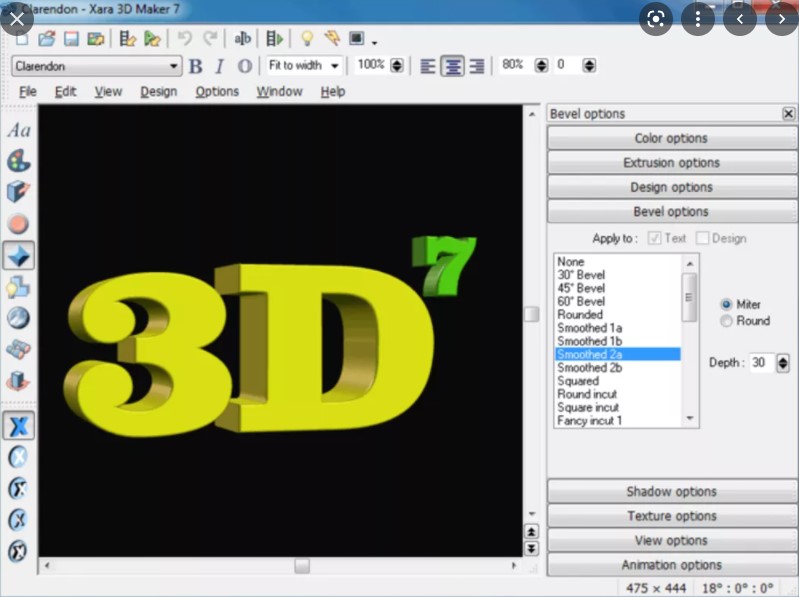Click the blue star bevel options icon
799x597 pixels.
(x=19, y=256)
